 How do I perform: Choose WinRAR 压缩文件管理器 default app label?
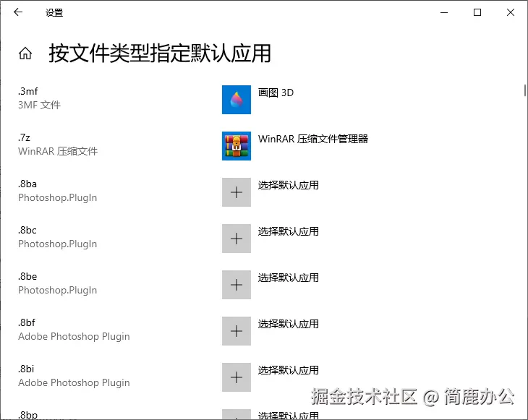[x=313, y=139]
